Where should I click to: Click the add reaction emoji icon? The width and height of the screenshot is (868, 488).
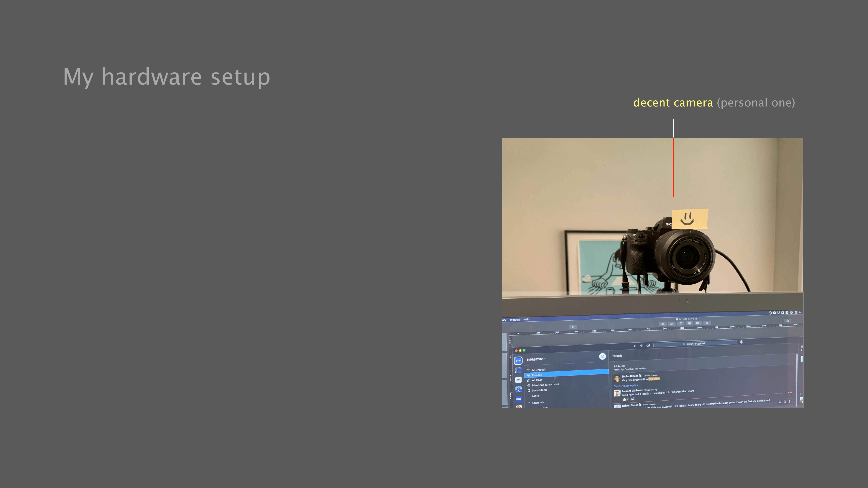(633, 399)
